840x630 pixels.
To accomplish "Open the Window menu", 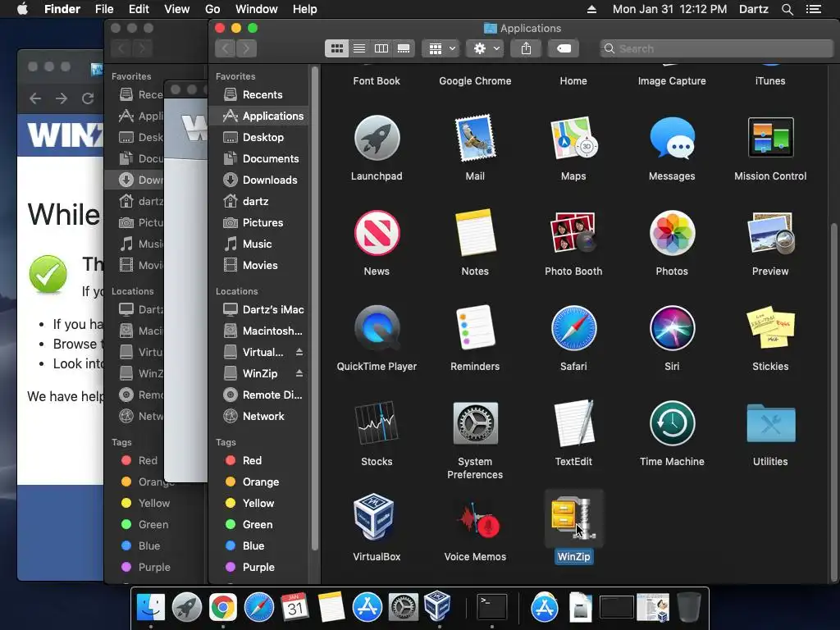I will coord(257,9).
